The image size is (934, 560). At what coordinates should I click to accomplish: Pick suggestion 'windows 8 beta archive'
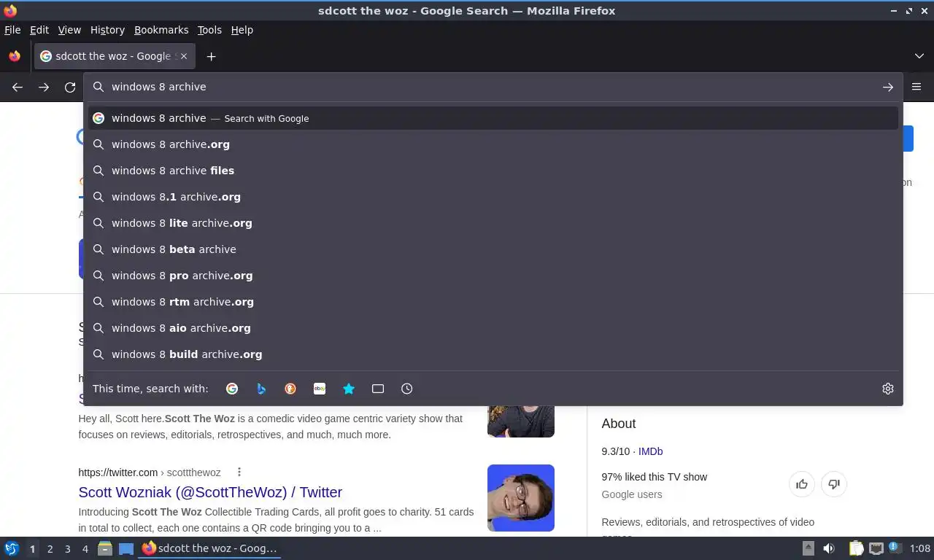(493, 249)
